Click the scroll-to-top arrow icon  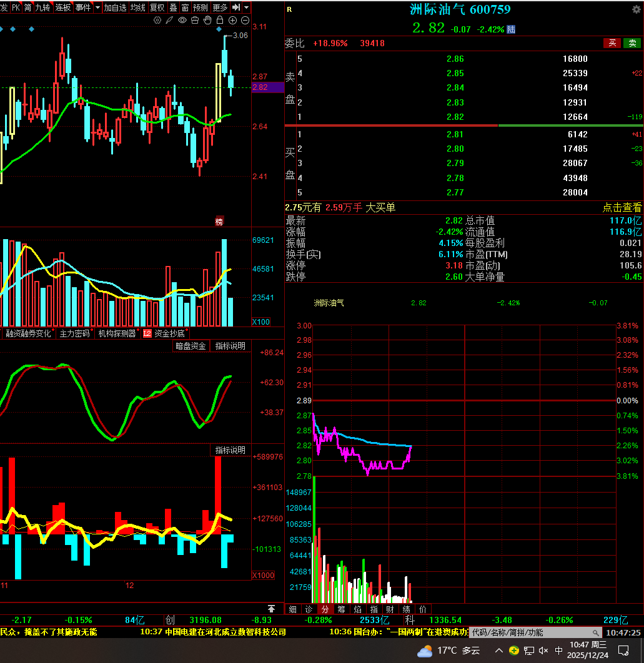click(271, 609)
